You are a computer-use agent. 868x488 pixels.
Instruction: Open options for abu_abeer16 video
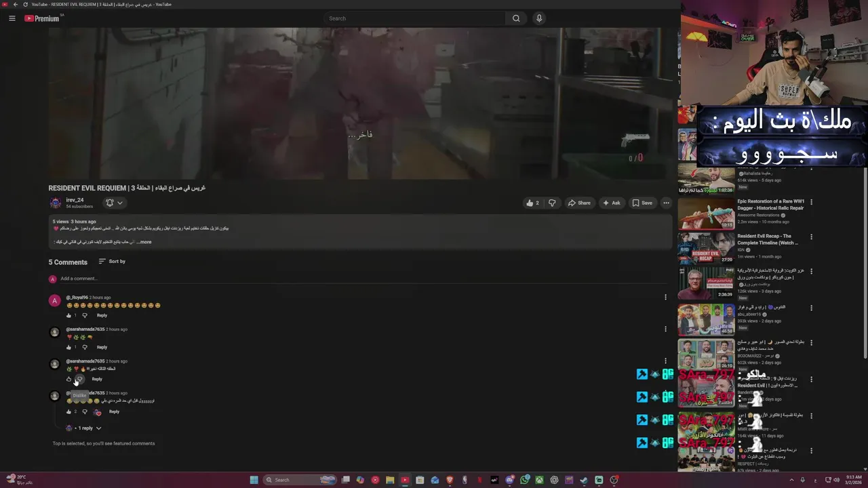coord(811,308)
